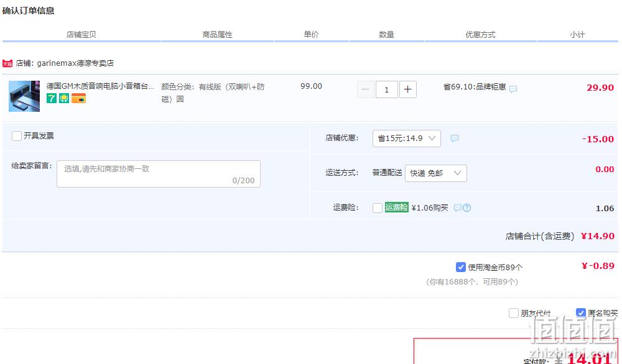
Task: Decrease quantity with minus button
Action: pos(365,89)
